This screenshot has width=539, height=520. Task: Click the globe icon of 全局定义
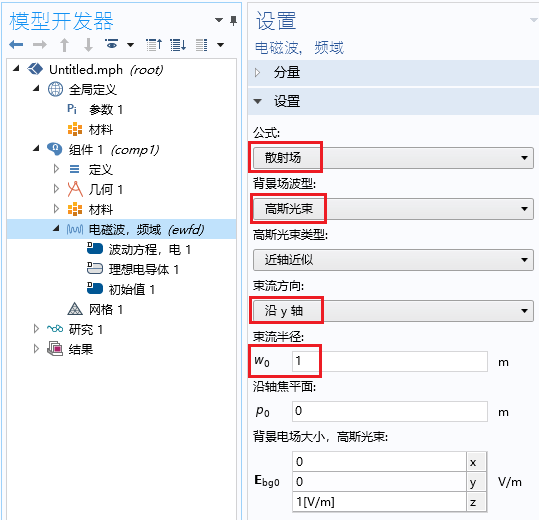click(x=55, y=89)
